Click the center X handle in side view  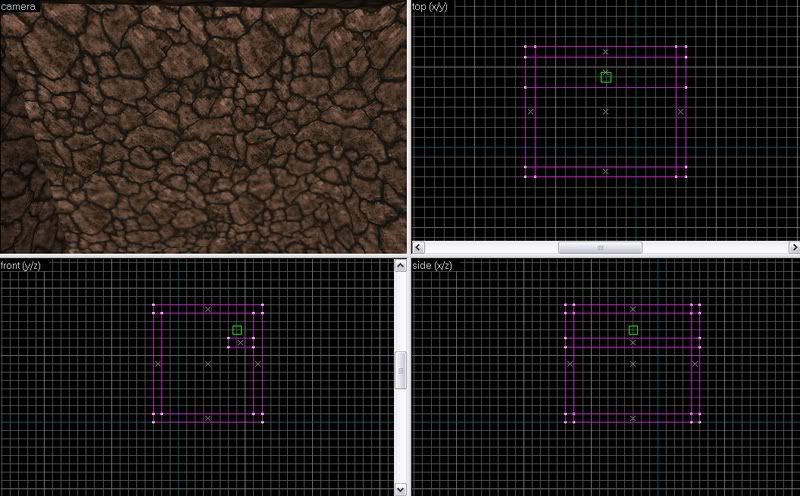click(x=633, y=364)
